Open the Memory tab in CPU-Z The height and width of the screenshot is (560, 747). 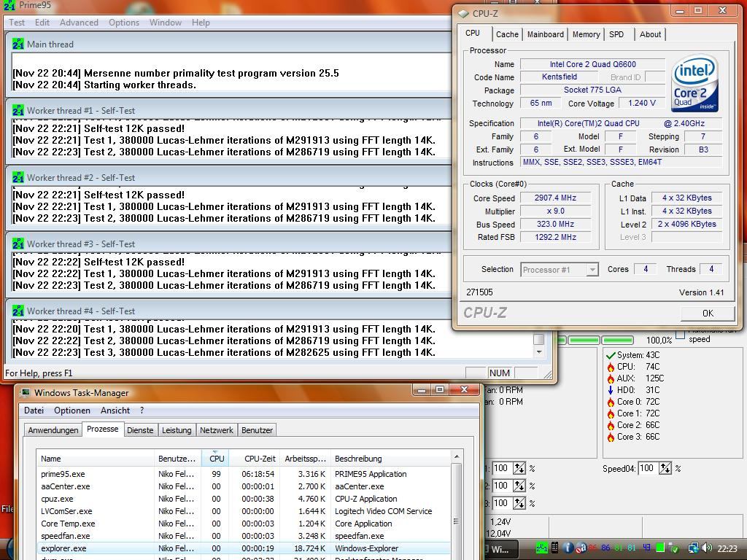click(x=586, y=34)
